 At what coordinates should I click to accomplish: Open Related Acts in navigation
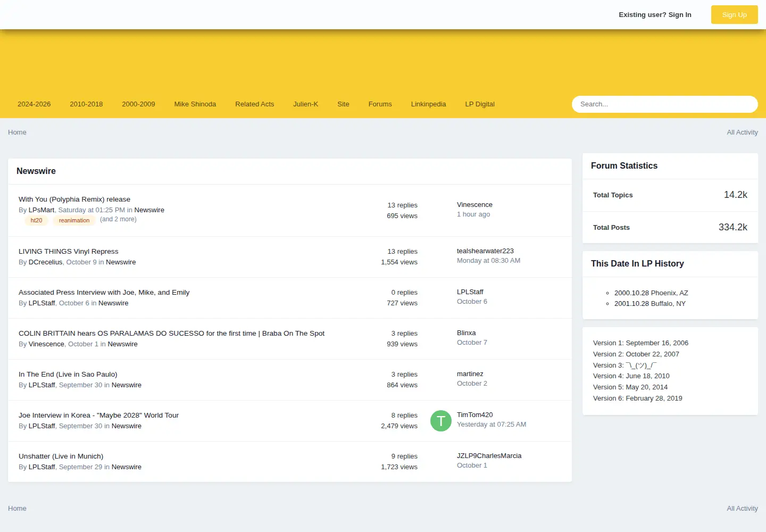(255, 104)
